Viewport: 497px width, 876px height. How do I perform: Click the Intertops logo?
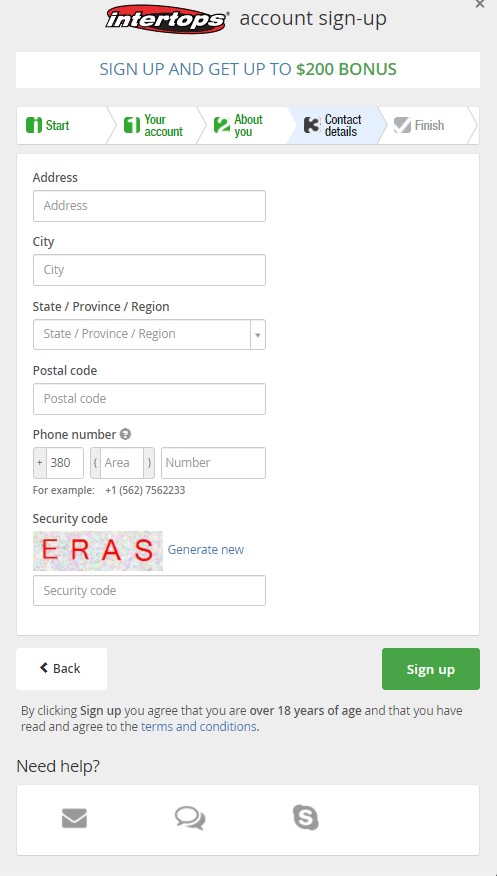[168, 20]
